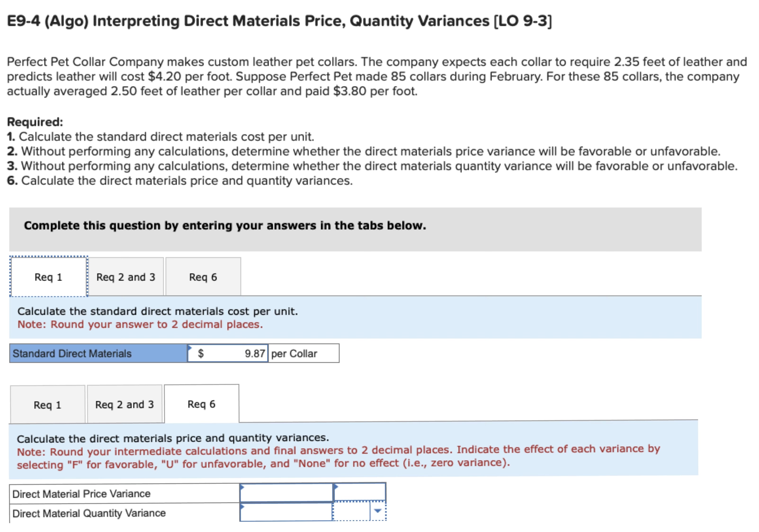Click the dollar sign cell beside 9.87

click(x=201, y=353)
